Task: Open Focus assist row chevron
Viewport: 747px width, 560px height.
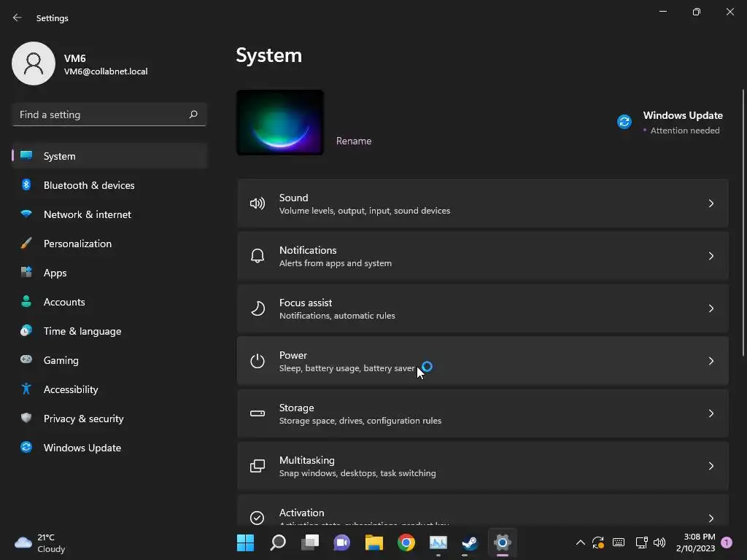Action: 711,308
